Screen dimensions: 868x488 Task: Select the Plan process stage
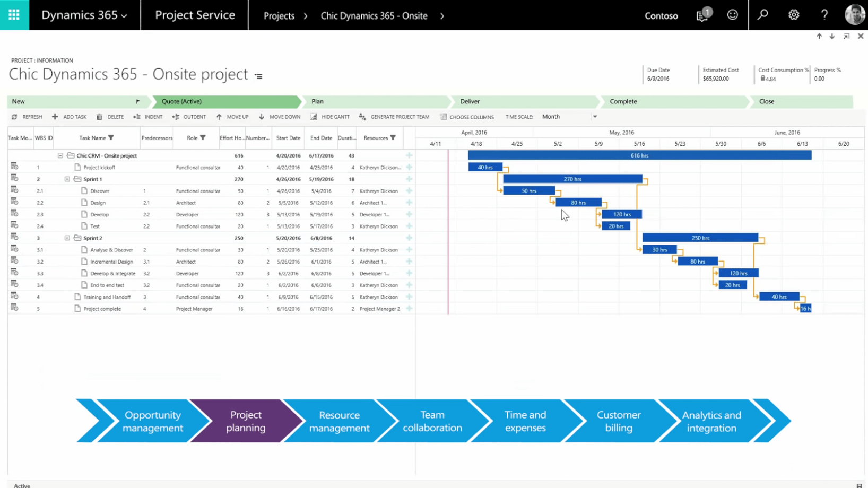[x=376, y=101]
